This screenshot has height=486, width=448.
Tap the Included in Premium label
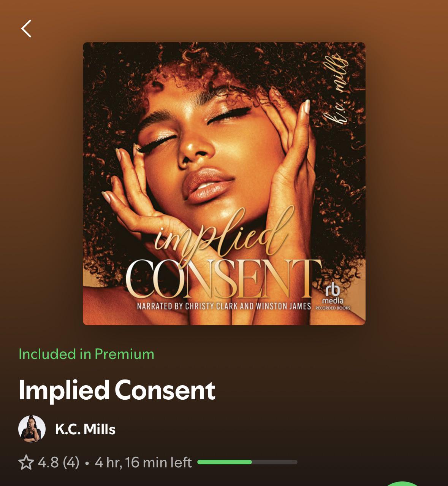click(87, 354)
